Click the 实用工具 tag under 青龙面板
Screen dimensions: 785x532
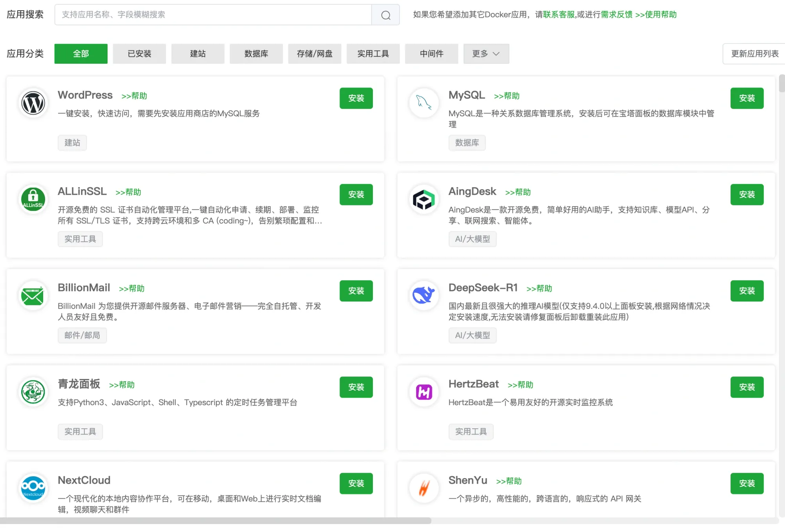(80, 431)
